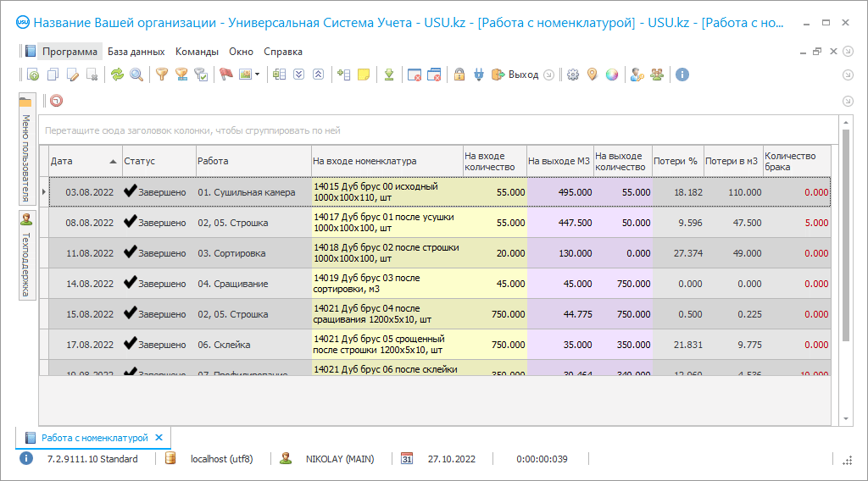868x481 pixels.
Task: Click the first Filter funnel icon
Action: 161,75
